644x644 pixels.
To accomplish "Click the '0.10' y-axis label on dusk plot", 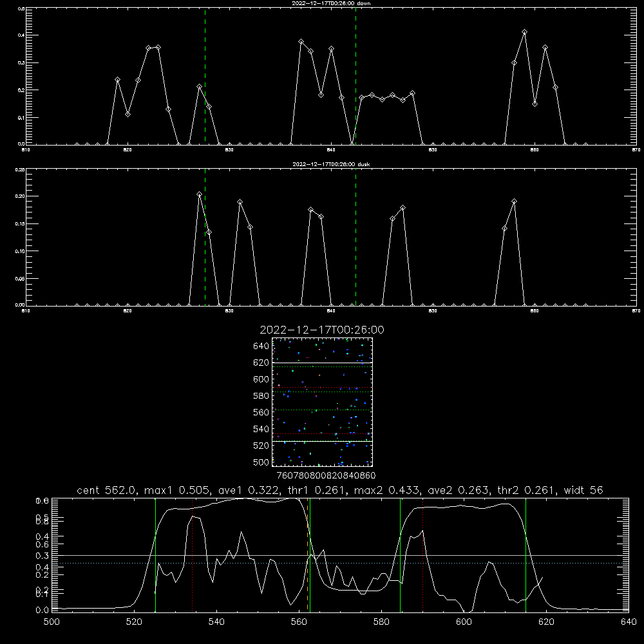I will pos(20,251).
